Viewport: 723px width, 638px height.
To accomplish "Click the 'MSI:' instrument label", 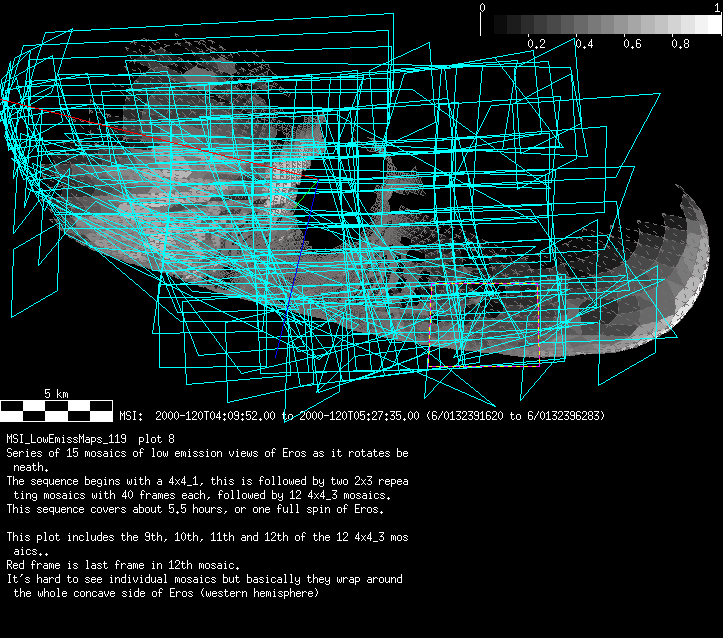I will tap(132, 415).
